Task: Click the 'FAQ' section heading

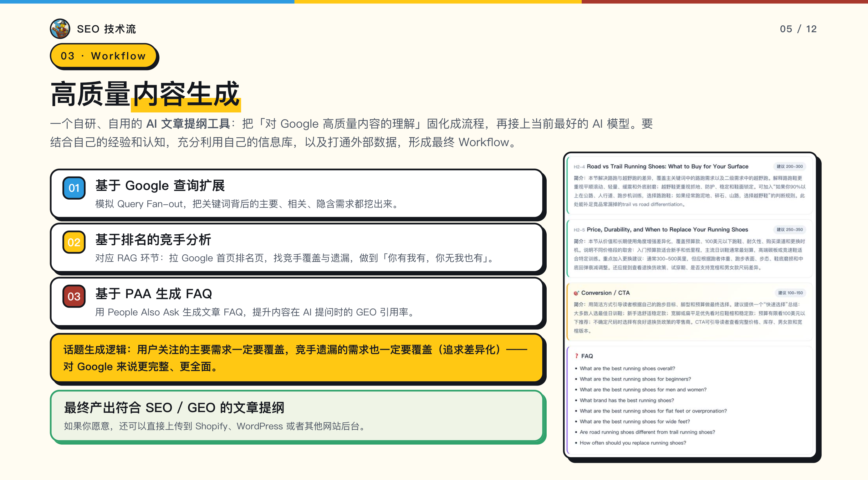Action: (x=587, y=356)
